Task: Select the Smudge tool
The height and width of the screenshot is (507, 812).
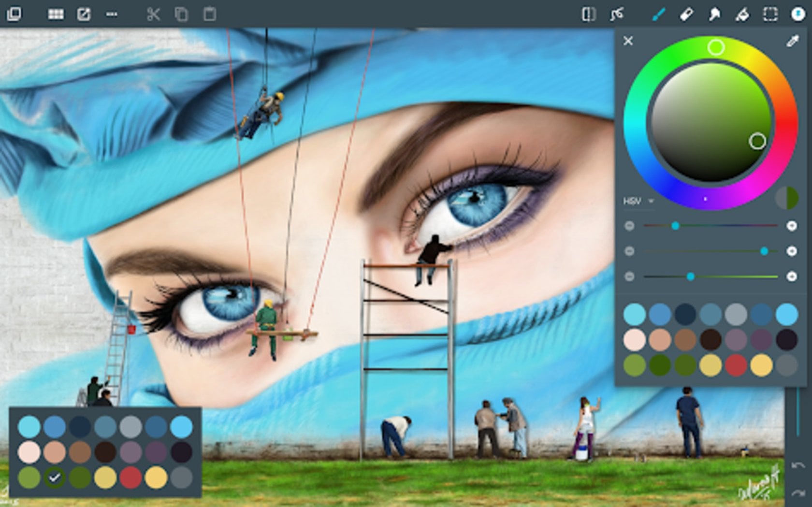Action: click(715, 15)
